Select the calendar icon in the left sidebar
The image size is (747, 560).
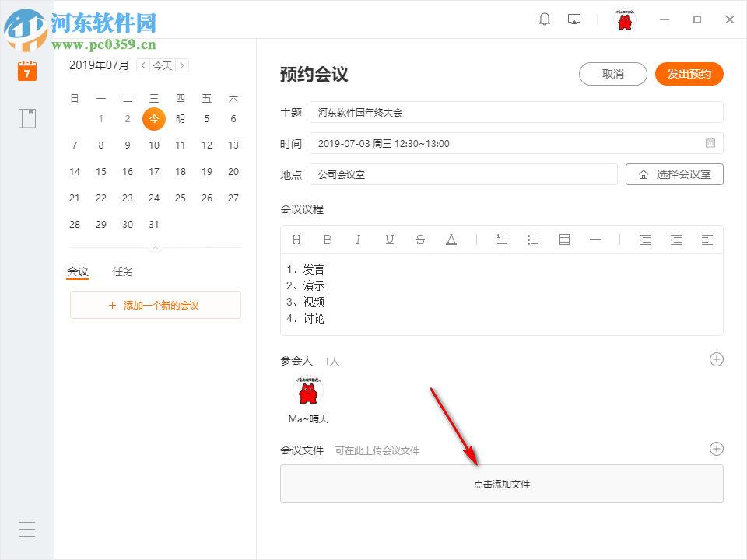click(x=26, y=72)
